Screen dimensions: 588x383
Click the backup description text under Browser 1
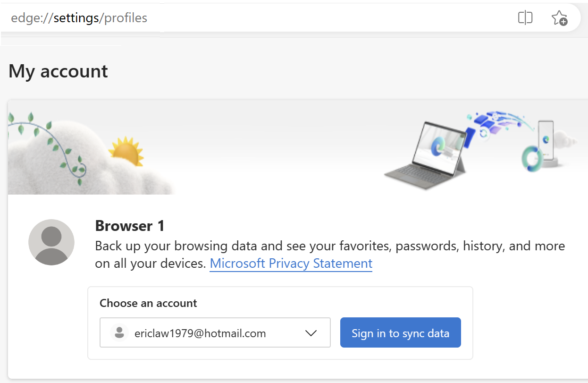pos(329,246)
